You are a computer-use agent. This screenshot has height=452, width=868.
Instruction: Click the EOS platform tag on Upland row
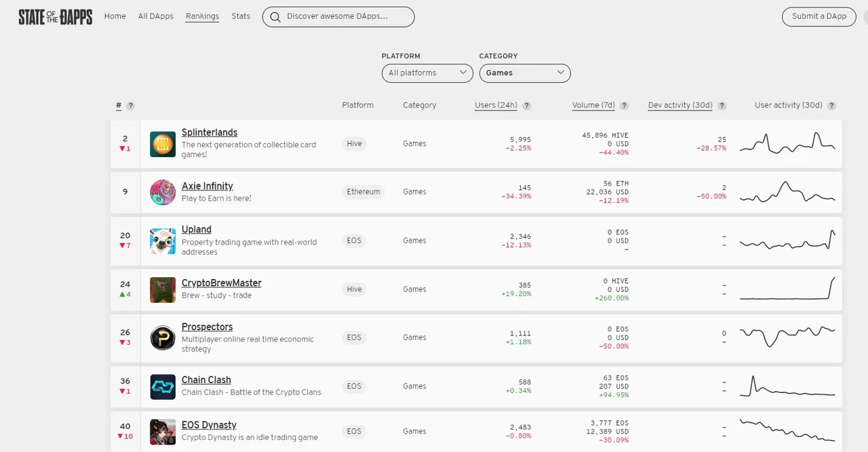354,241
